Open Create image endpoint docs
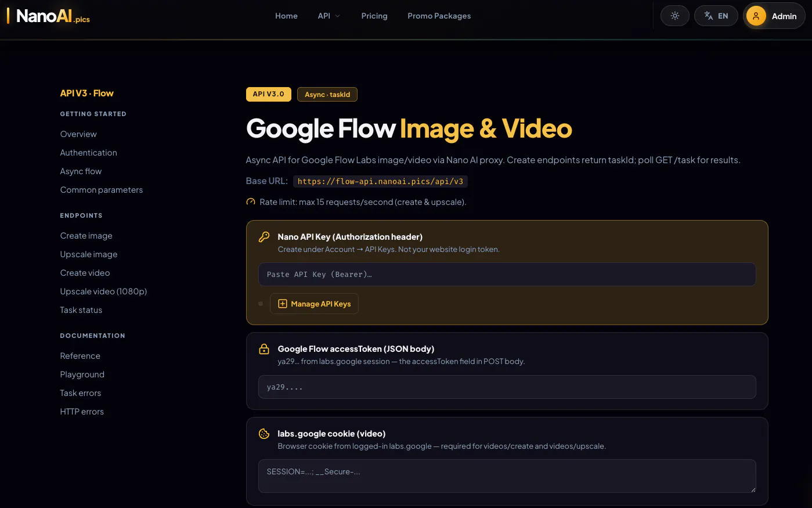The height and width of the screenshot is (508, 812). (86, 236)
